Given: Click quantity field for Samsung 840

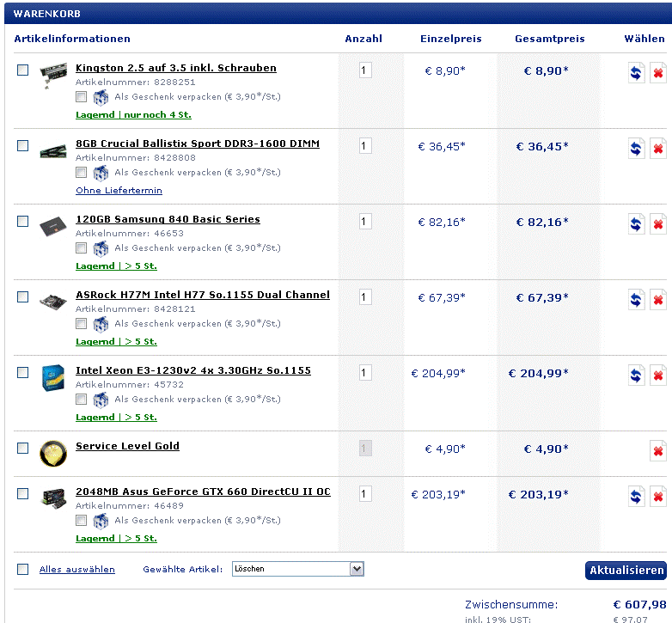Looking at the screenshot, I should pos(365,222).
